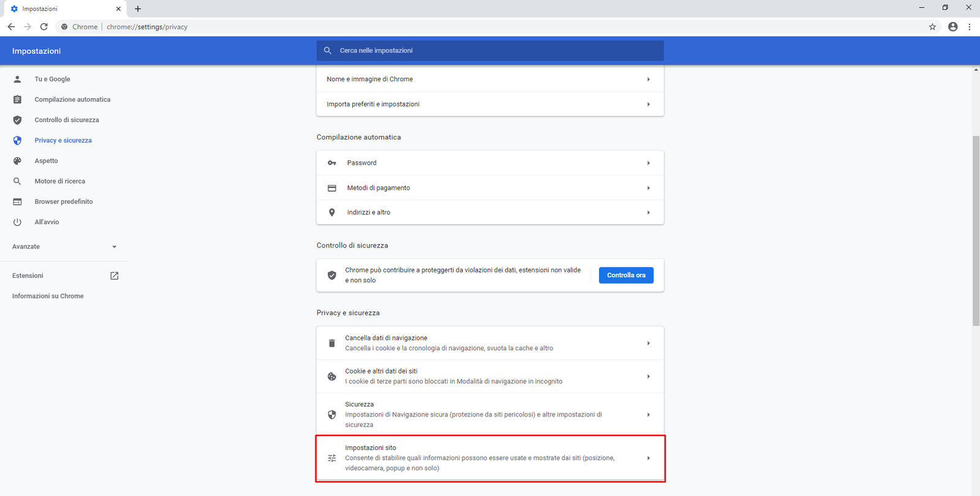Click the search magnifier icon in settings

[328, 51]
